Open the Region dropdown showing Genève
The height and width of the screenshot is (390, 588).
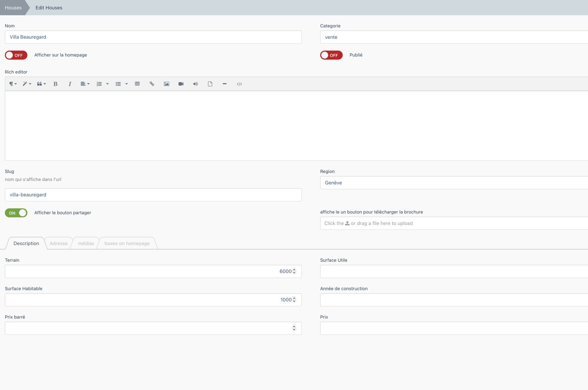pos(453,183)
